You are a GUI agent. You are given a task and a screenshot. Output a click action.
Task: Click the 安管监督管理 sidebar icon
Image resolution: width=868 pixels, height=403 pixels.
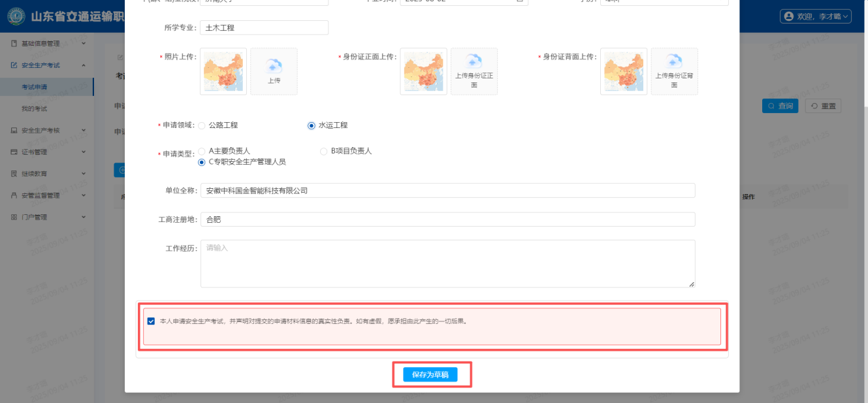tap(14, 195)
